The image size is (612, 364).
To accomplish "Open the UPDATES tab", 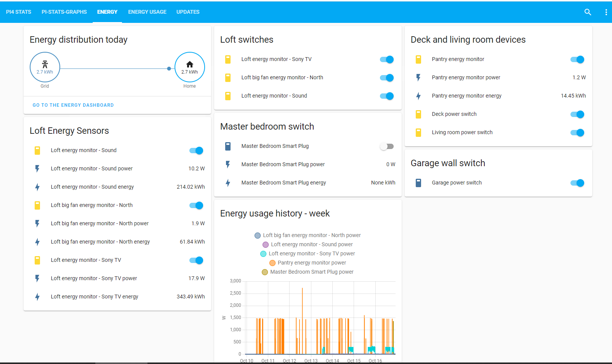I will [x=188, y=12].
